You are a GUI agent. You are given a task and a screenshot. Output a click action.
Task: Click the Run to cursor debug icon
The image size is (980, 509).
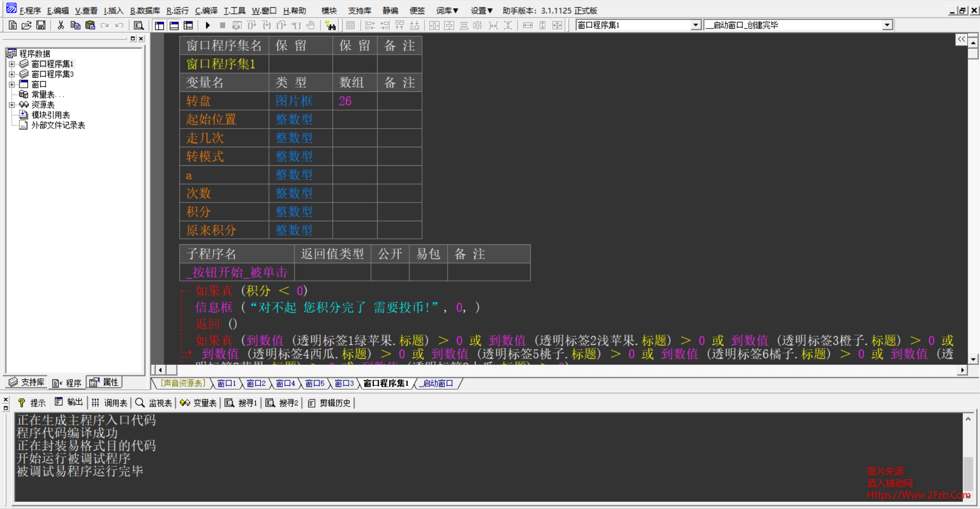coord(296,25)
